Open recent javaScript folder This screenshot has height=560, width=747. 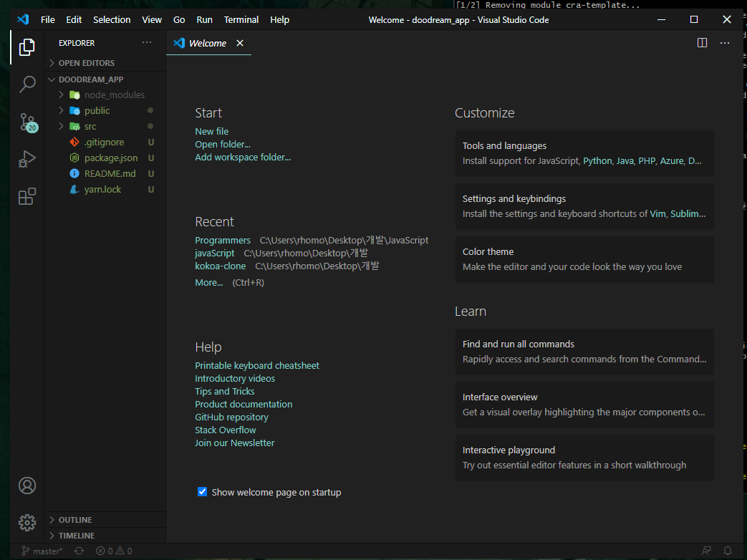(214, 254)
